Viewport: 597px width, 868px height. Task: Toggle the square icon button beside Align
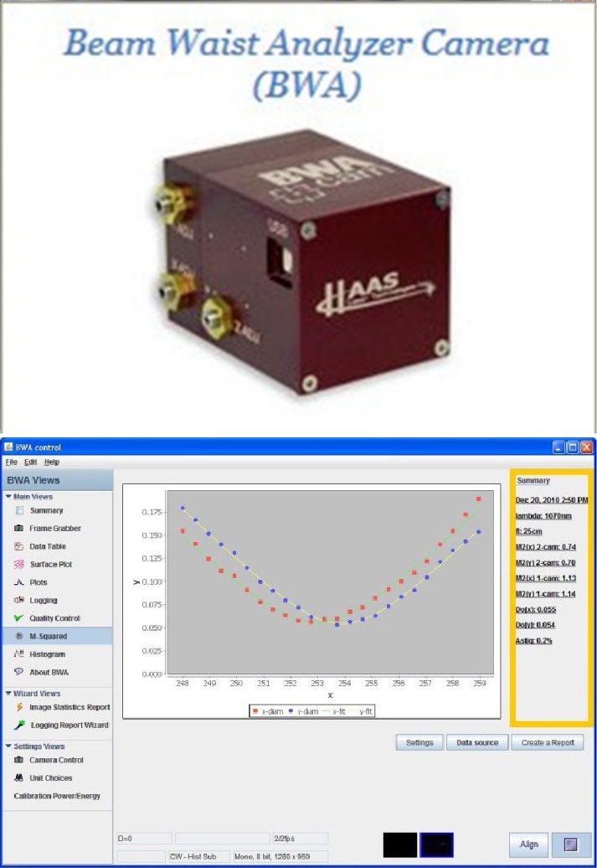pyautogui.click(x=572, y=844)
